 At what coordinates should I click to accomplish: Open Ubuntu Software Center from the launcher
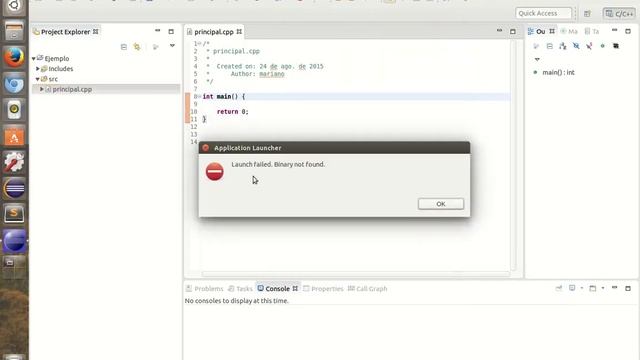point(14,137)
